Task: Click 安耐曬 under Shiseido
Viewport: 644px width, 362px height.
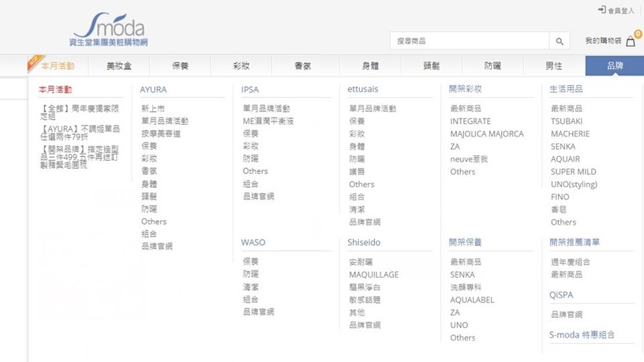Action: tap(361, 262)
